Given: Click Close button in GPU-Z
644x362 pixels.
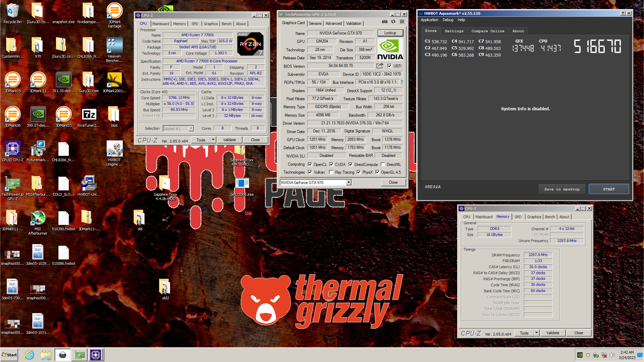Looking at the screenshot, I should coord(393,182).
